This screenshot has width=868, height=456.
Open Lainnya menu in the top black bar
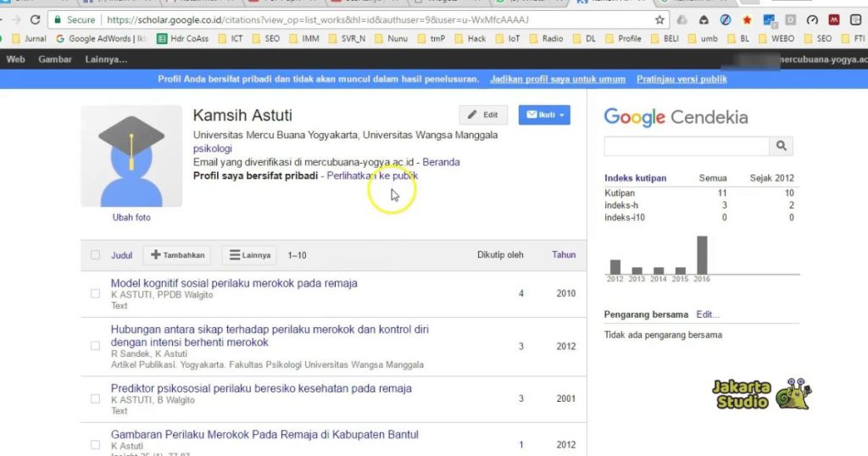pos(106,59)
